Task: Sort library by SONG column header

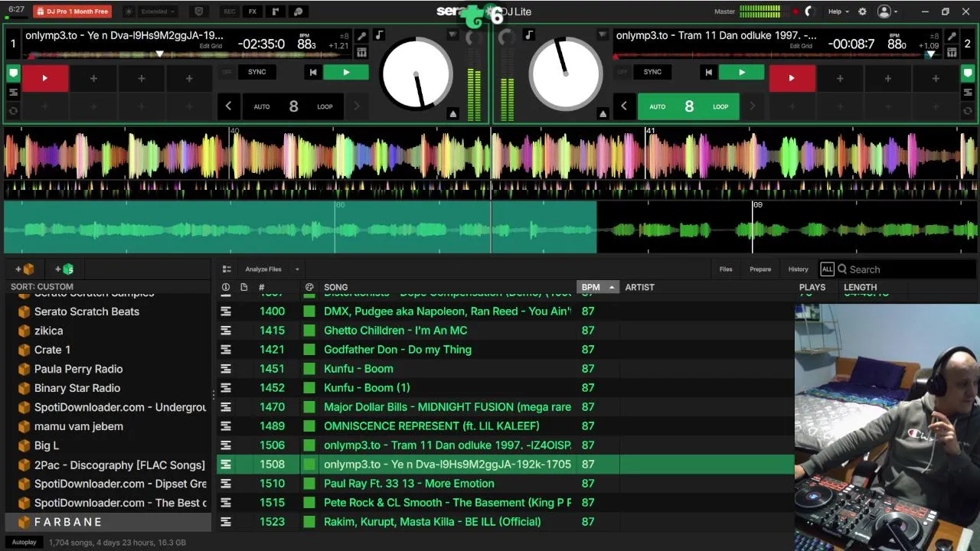Action: [x=335, y=287]
